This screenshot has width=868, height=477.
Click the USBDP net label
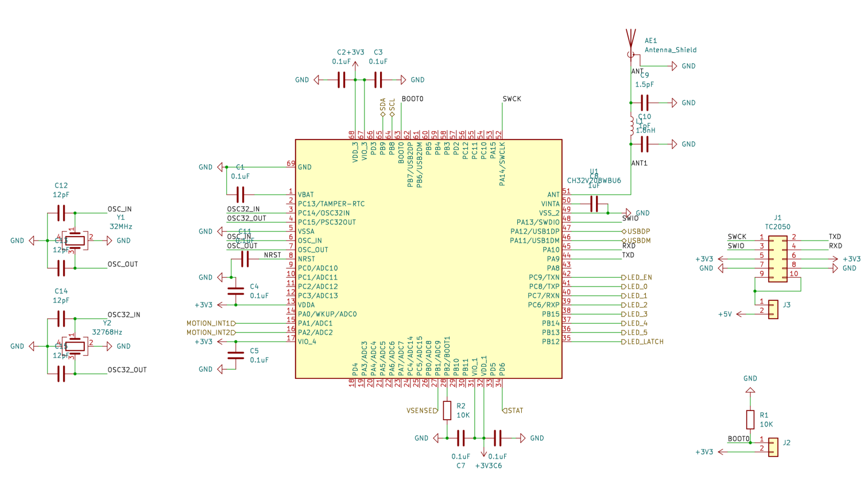(638, 232)
